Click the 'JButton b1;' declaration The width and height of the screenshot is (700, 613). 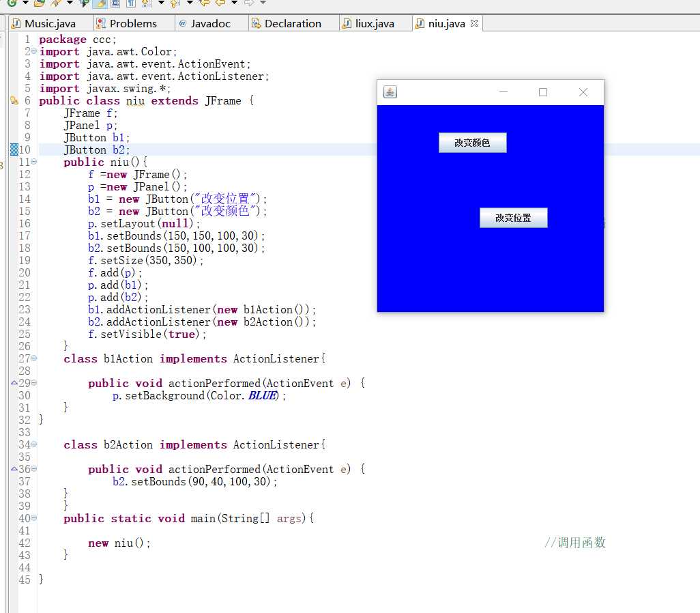point(97,137)
